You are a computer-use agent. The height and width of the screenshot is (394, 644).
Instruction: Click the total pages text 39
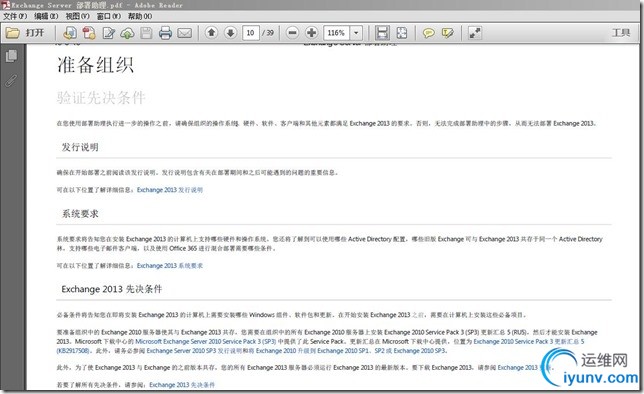pos(270,33)
